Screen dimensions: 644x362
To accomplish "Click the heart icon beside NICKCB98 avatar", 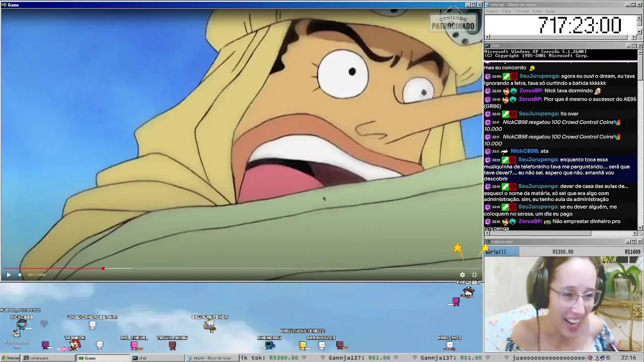I will point(44,324).
